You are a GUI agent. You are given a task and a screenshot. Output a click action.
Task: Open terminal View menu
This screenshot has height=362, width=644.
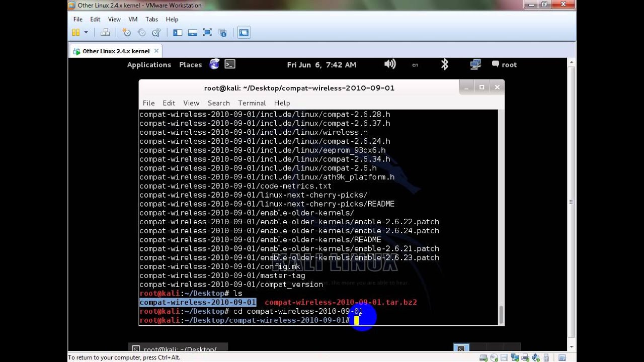tap(191, 103)
